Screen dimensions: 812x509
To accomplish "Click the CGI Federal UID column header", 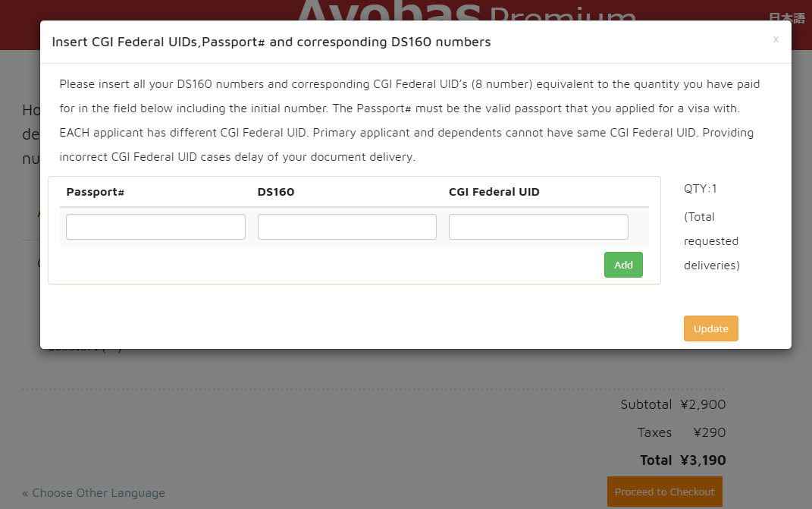I will [x=494, y=192].
